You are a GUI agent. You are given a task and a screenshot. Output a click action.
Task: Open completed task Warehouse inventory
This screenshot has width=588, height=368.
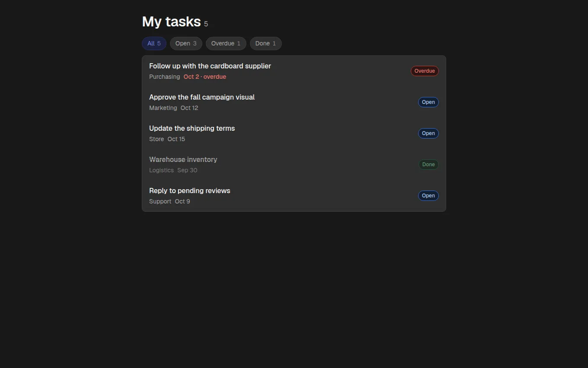(x=294, y=165)
